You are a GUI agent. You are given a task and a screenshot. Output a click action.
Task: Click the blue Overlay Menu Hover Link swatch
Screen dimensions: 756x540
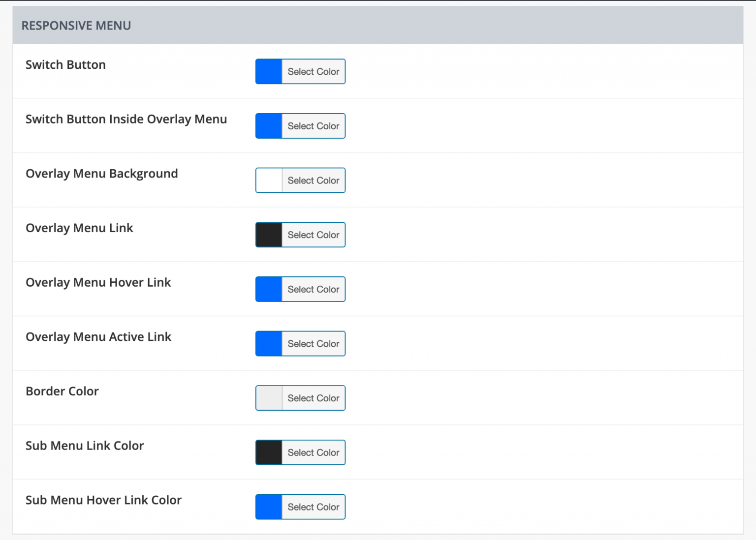pos(268,289)
